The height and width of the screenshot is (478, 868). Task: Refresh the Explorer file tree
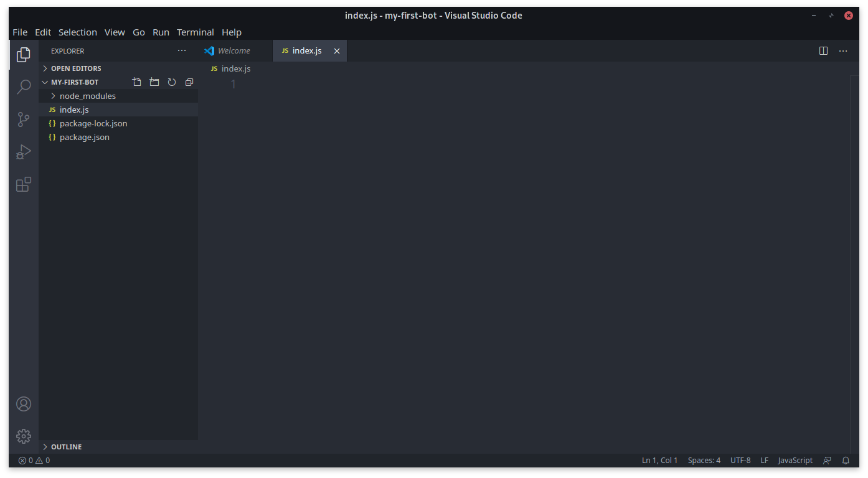(172, 82)
